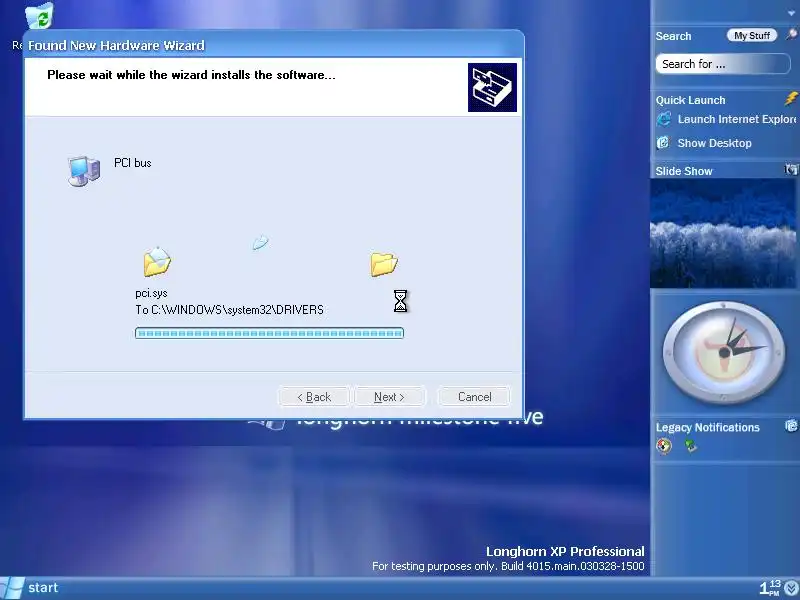Click the Found New Hardware Wizard title bar
The height and width of the screenshot is (600, 800).
(x=273, y=45)
